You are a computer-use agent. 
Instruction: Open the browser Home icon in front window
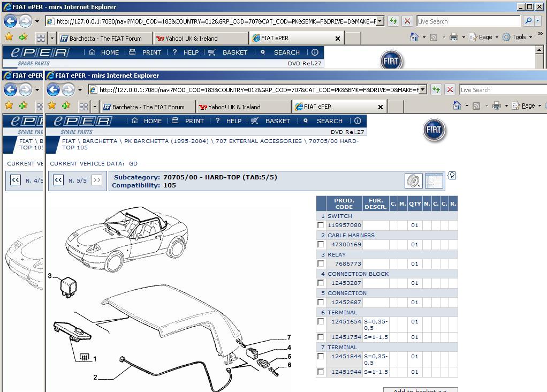tap(457, 105)
